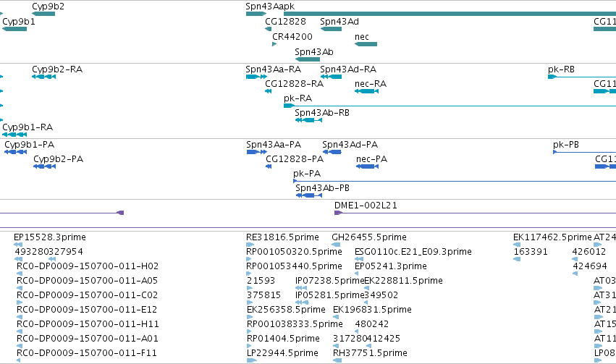Click the nec-PA protein glyph

click(x=367, y=166)
